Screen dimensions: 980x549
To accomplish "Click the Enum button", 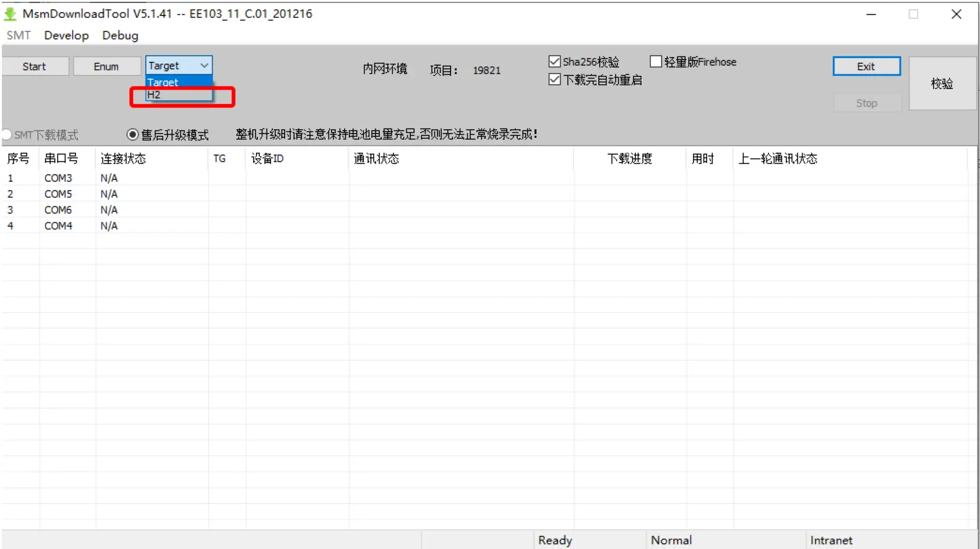I will pos(106,66).
